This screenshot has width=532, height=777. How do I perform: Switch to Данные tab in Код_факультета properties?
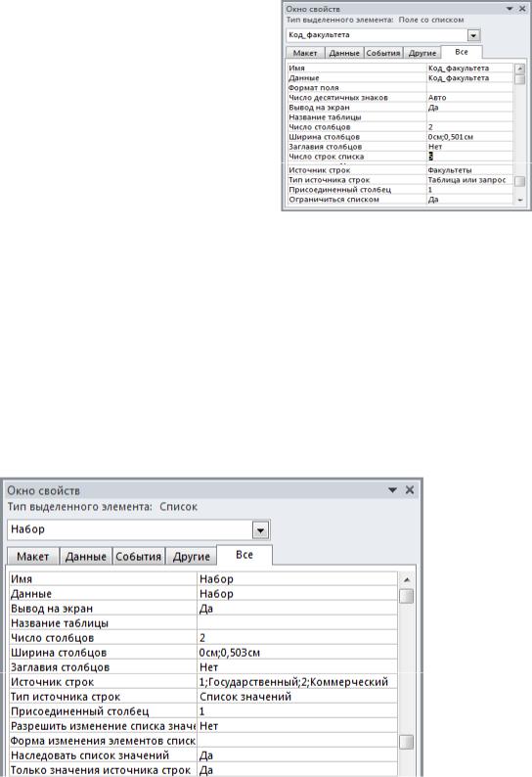[344, 53]
